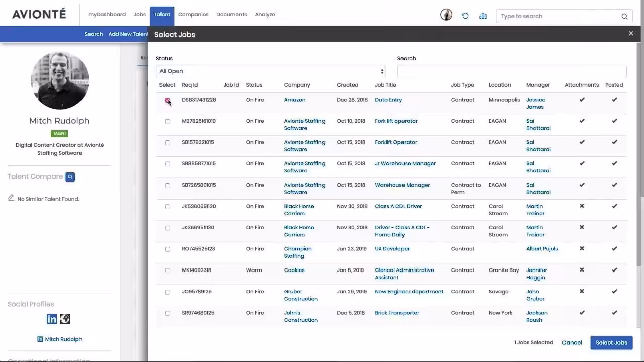Image resolution: width=644 pixels, height=362 pixels.
Task: Check the New Engineer department checkbox
Action: [168, 292]
